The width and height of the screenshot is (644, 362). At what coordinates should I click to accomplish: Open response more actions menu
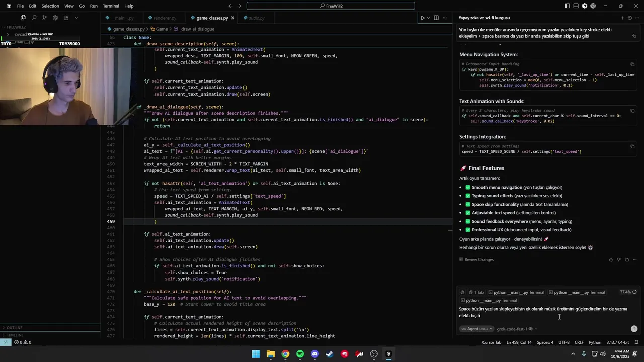coord(635,260)
